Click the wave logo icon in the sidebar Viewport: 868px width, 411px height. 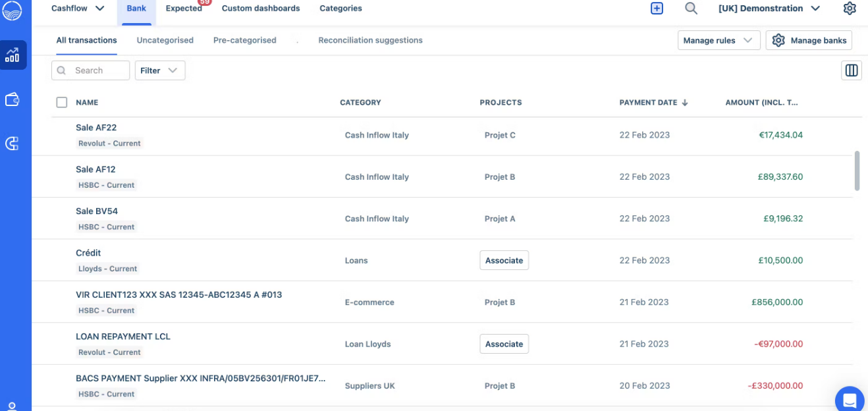click(x=13, y=9)
